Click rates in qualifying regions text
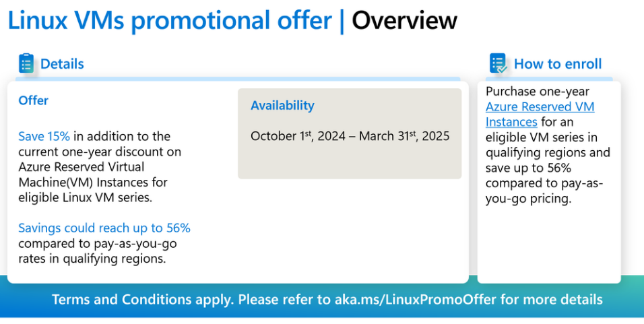This screenshot has height=324, width=644. point(92,259)
